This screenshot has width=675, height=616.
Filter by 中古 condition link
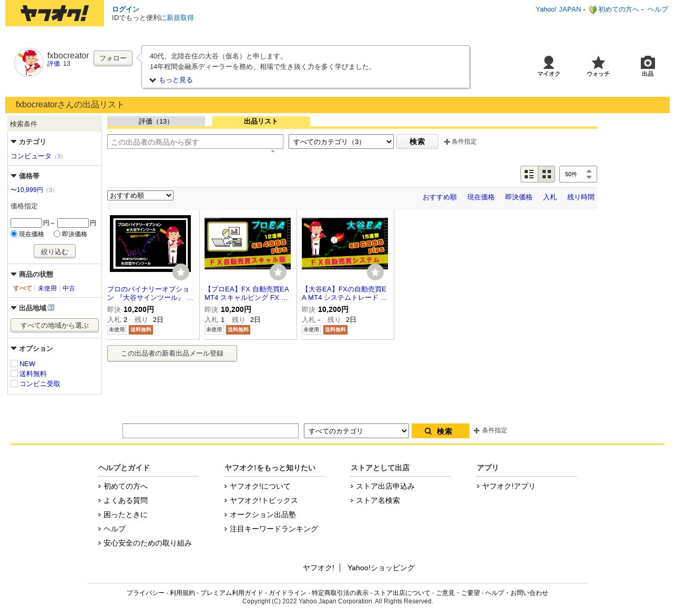(x=69, y=288)
